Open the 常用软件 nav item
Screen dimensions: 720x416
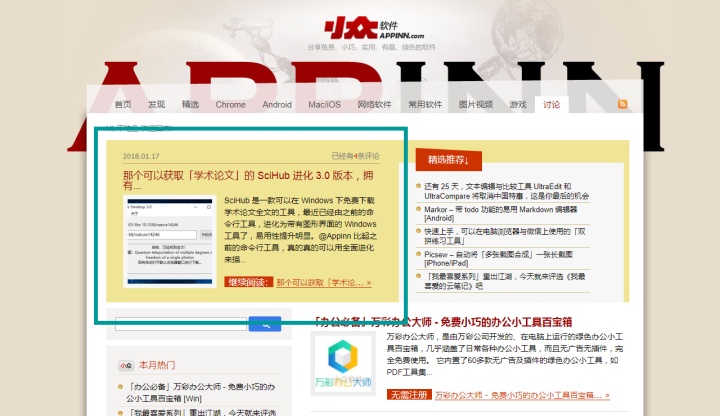click(425, 105)
